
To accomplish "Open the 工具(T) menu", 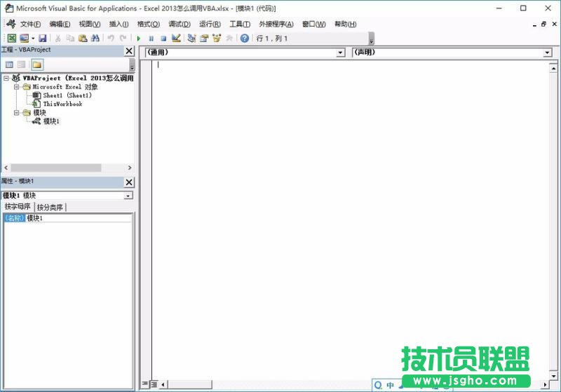I will (240, 24).
